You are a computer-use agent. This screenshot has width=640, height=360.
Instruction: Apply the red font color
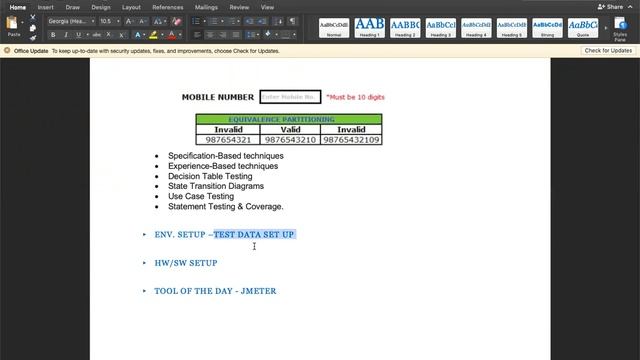172,35
